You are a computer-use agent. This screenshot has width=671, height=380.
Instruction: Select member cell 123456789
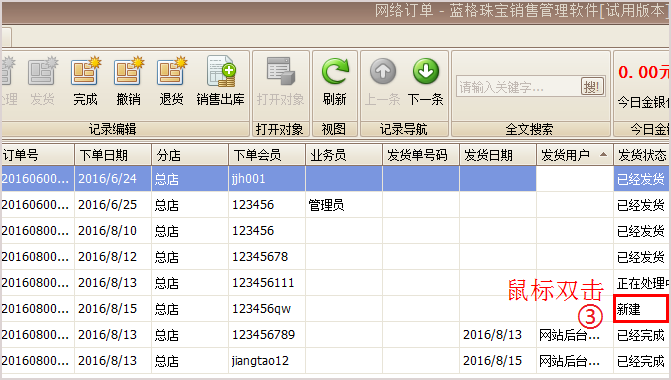(267, 335)
